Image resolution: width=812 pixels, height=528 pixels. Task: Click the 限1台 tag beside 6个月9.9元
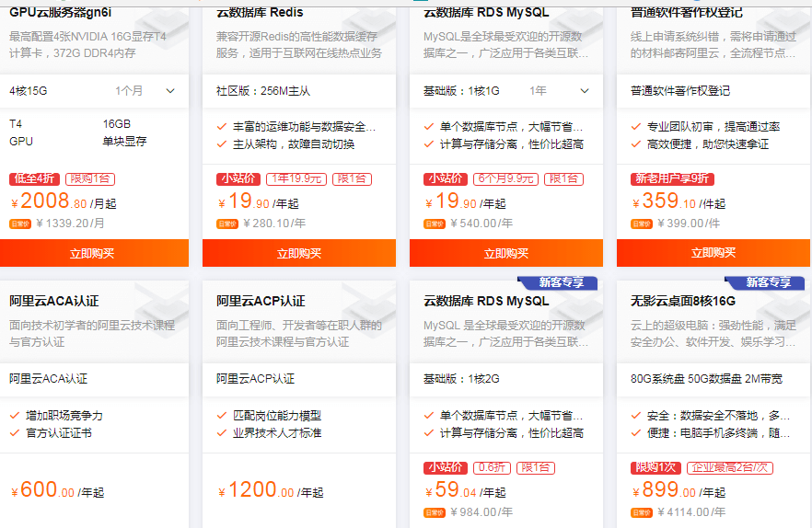click(563, 179)
